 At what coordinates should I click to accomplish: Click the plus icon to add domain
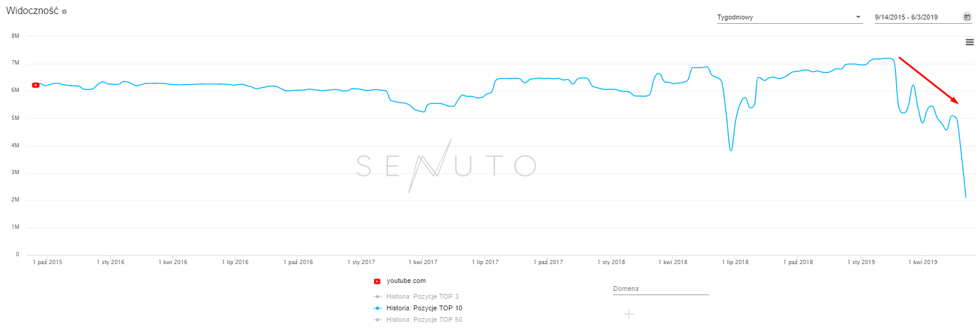click(x=629, y=314)
